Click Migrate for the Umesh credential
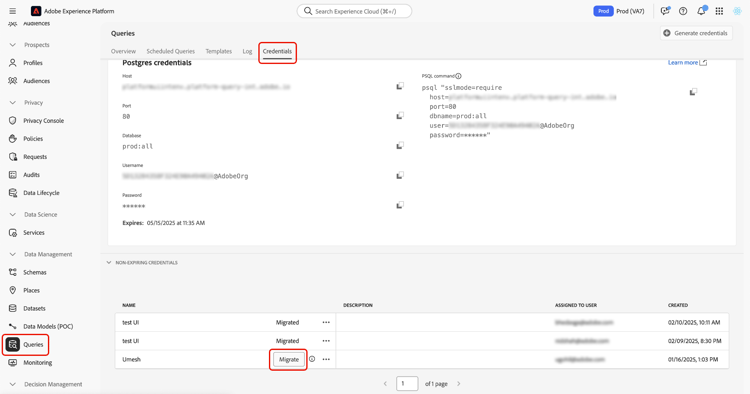The image size is (750, 394). [x=289, y=360]
